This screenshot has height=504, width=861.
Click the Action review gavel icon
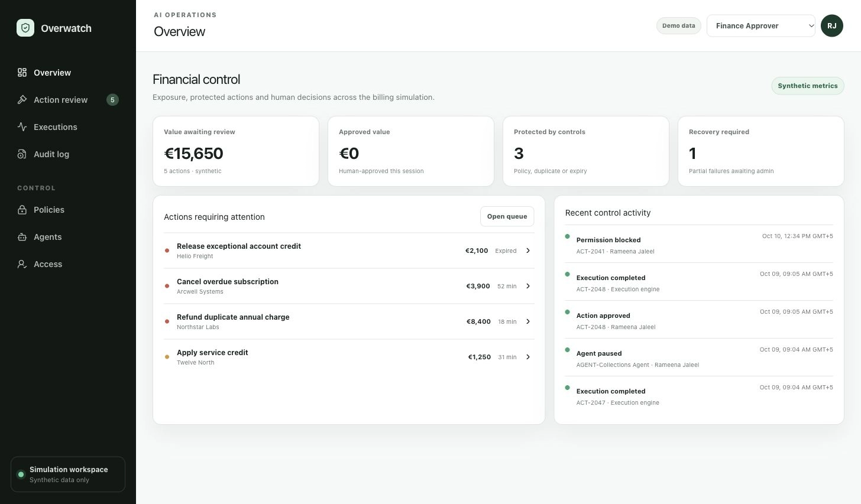point(22,100)
